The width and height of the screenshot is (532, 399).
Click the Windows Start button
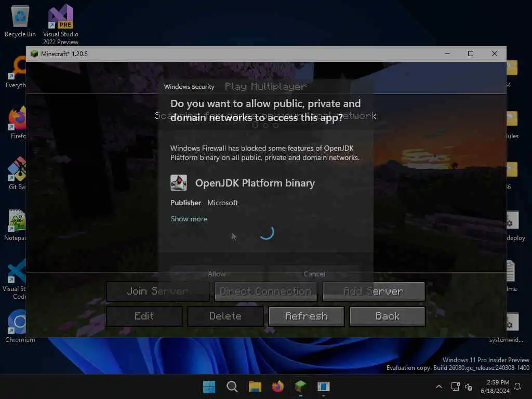[209, 387]
